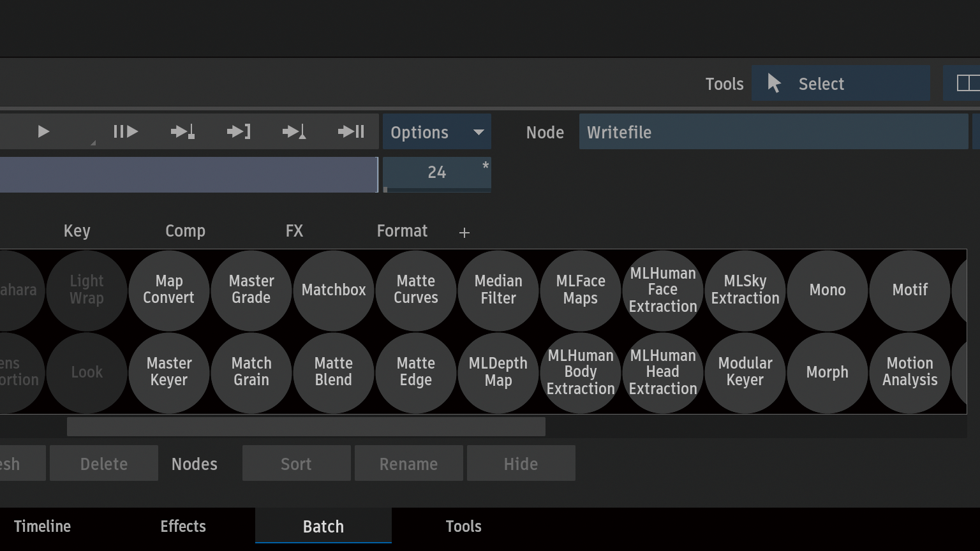
Task: Click the Sort button
Action: [x=296, y=464]
